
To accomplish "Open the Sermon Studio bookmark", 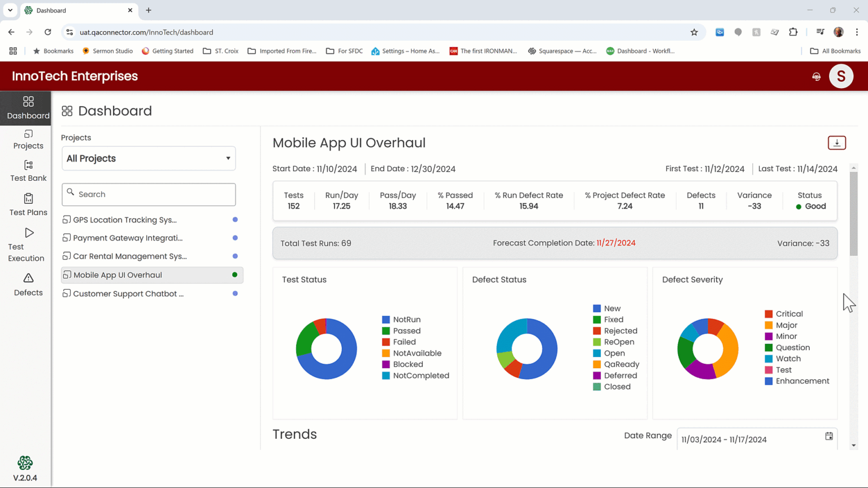I will pyautogui.click(x=107, y=51).
